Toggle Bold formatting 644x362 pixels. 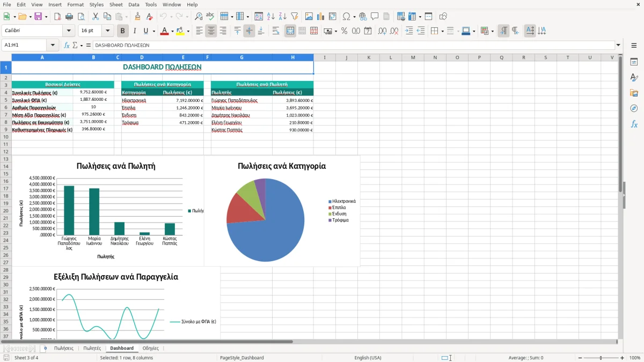(122, 31)
